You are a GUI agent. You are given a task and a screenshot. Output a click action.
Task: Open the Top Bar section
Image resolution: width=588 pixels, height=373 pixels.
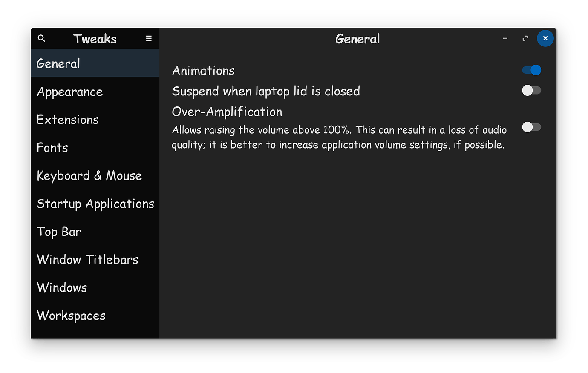[x=59, y=232]
